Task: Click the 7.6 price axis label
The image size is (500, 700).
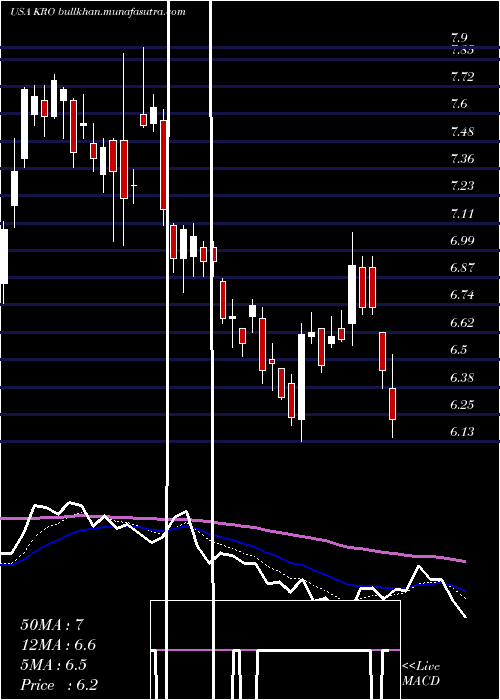Action: tap(459, 104)
